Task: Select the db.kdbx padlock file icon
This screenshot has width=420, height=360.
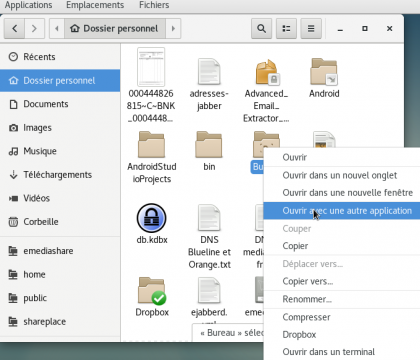Action: [x=152, y=218]
